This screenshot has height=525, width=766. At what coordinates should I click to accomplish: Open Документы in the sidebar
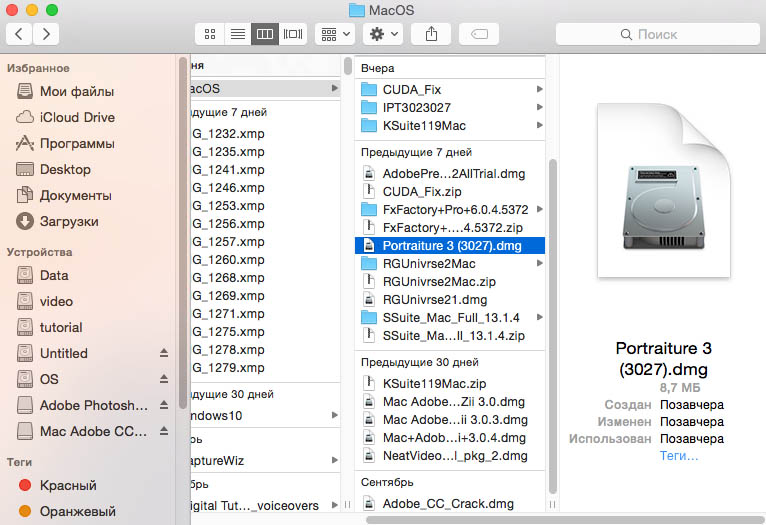[x=75, y=195]
